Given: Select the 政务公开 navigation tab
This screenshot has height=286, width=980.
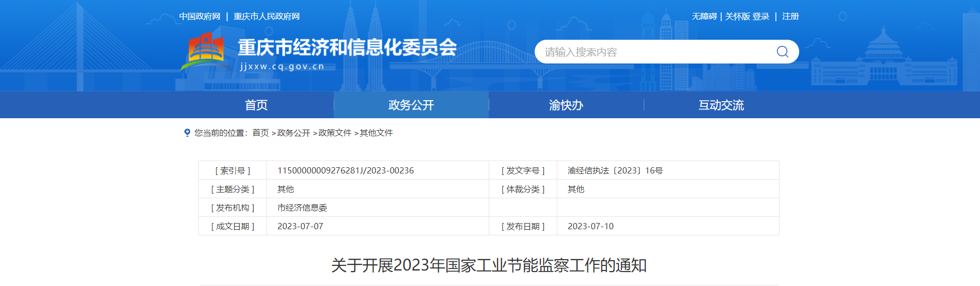Looking at the screenshot, I should click(411, 105).
